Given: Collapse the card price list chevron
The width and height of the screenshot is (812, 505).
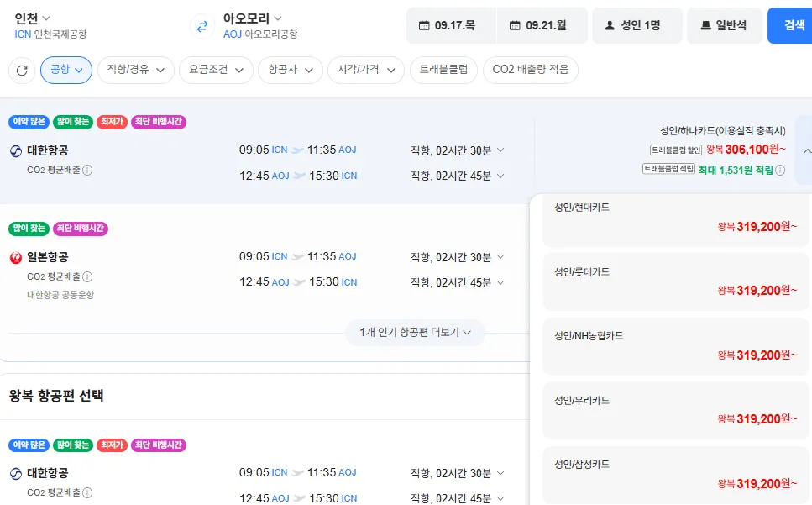Looking at the screenshot, I should point(807,151).
